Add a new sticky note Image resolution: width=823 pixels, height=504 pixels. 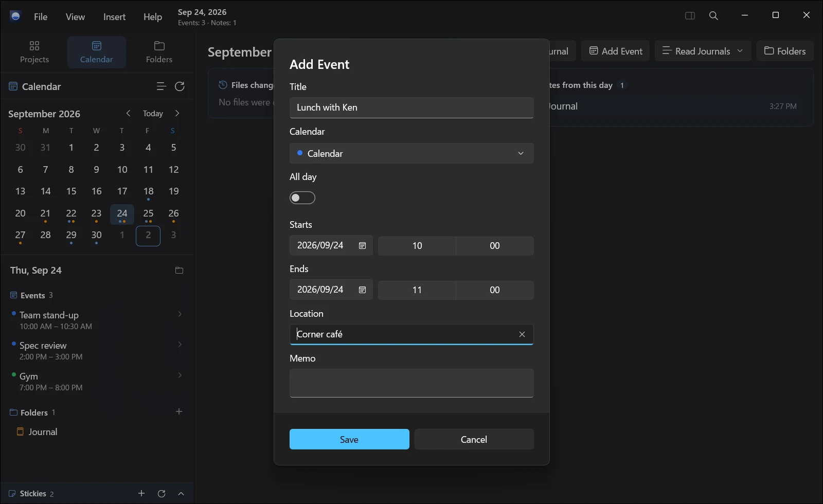tap(141, 494)
